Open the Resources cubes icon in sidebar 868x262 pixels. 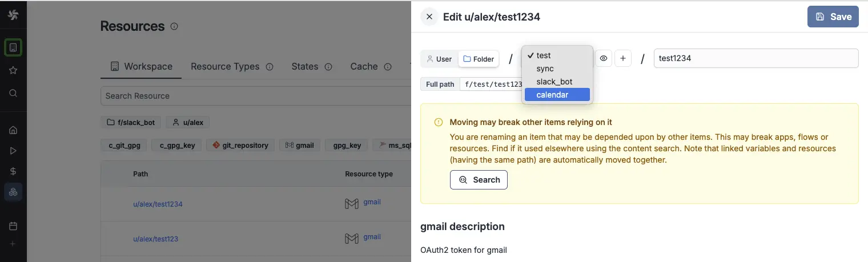pos(13,192)
